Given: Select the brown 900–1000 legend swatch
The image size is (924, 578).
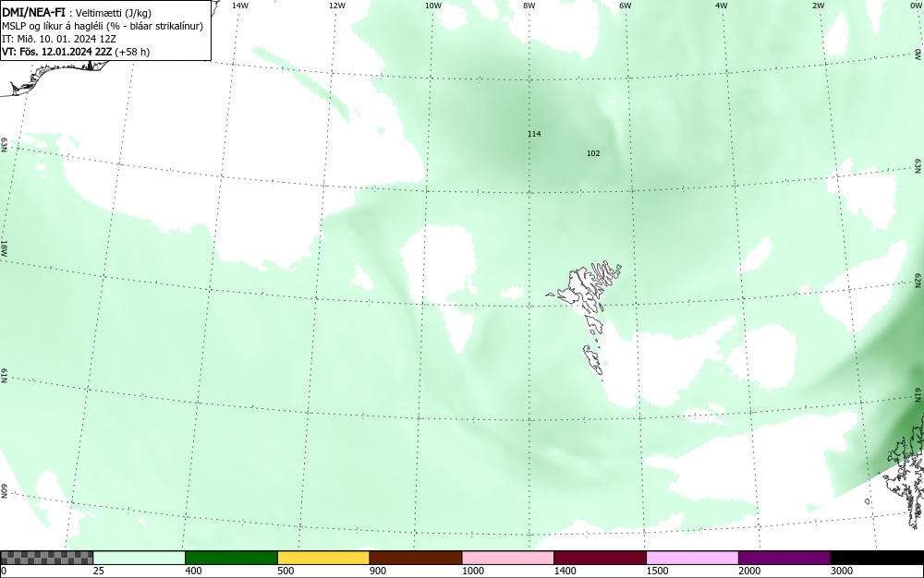Looking at the screenshot, I should click(x=416, y=558).
